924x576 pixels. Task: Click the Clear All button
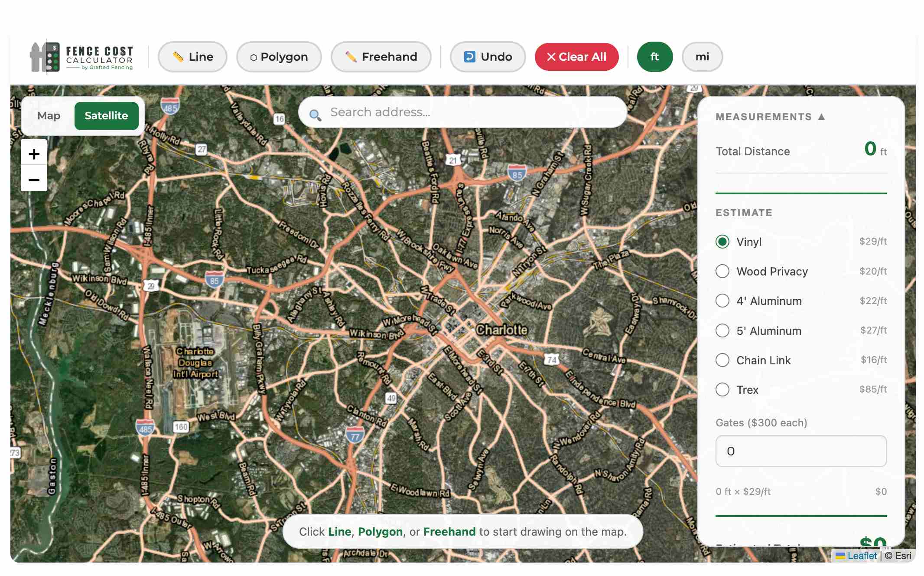point(576,57)
